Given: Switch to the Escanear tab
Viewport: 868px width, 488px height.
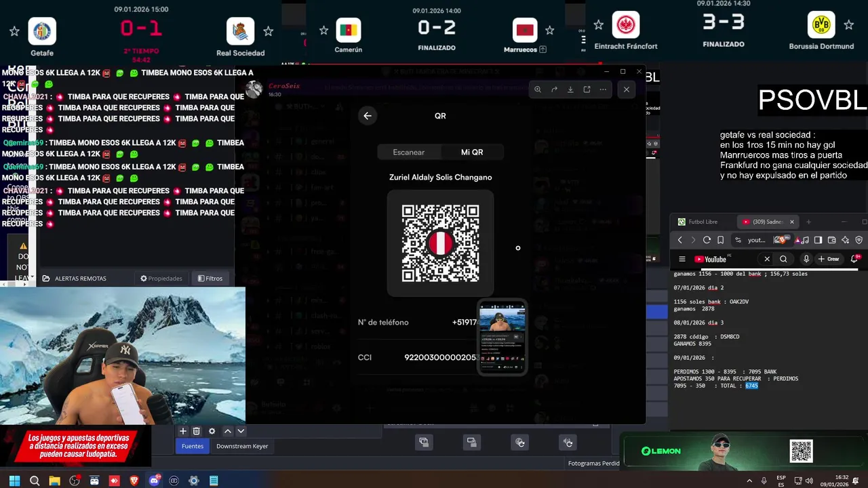Looking at the screenshot, I should point(409,152).
